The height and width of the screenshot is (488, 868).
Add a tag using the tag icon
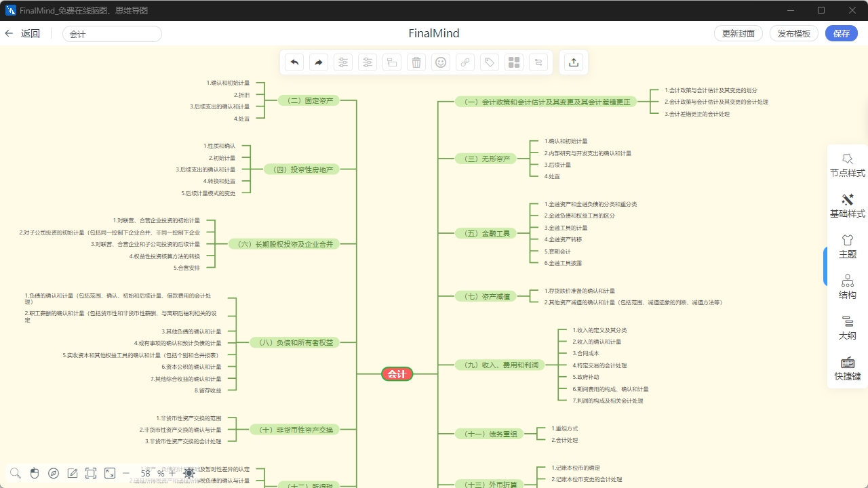pyautogui.click(x=489, y=62)
